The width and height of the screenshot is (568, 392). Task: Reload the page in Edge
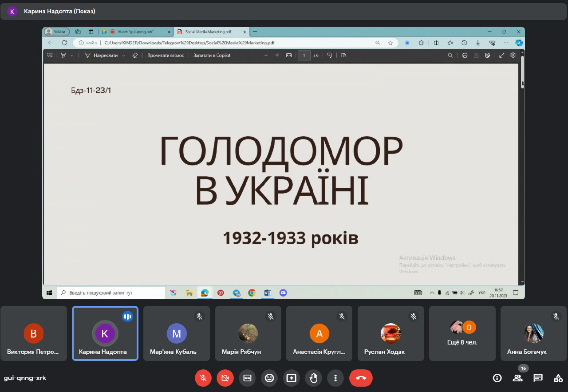(x=64, y=43)
